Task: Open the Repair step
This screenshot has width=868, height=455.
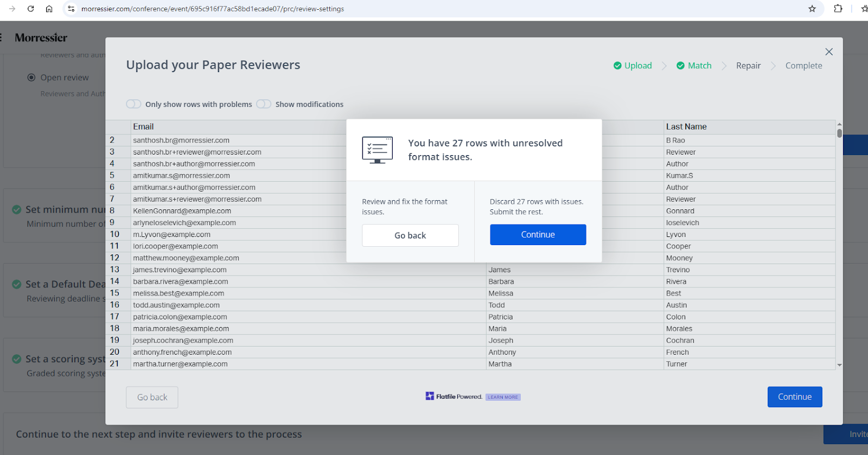Action: [748, 66]
